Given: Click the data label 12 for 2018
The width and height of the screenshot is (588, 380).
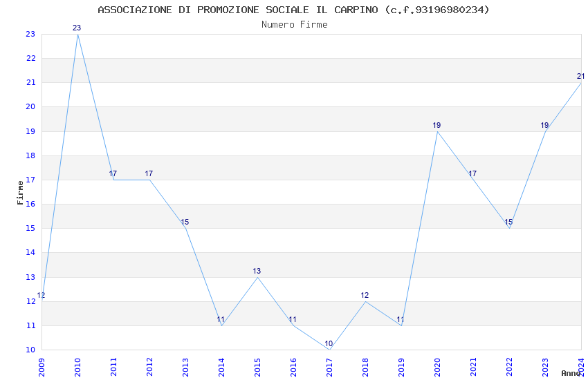Looking at the screenshot, I should click(365, 296).
